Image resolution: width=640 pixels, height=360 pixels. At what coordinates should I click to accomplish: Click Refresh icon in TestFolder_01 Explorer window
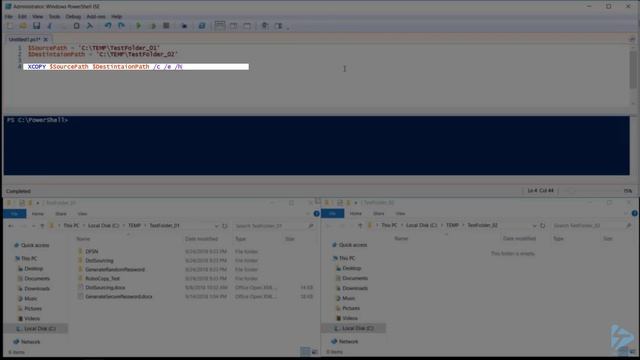coord(225,226)
